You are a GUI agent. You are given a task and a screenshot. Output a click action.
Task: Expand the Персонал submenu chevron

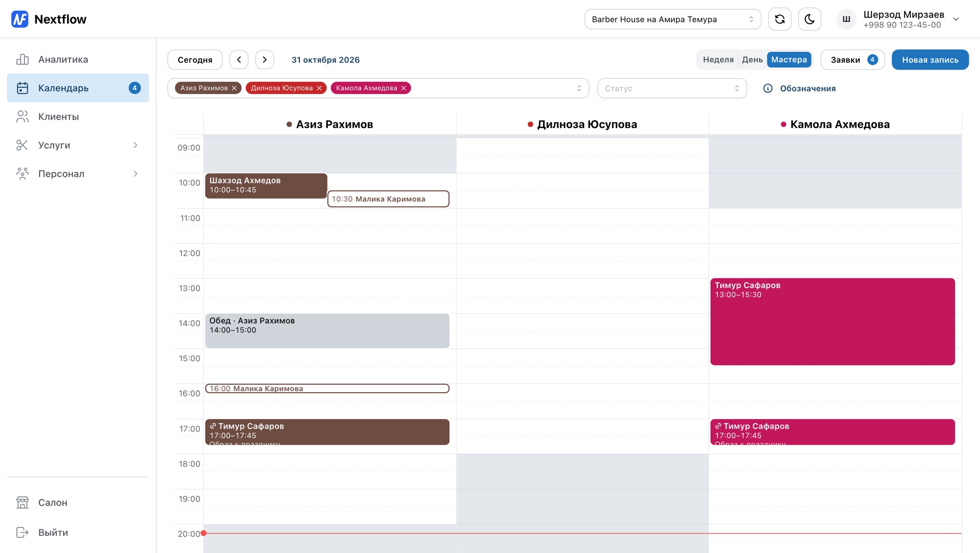point(135,174)
